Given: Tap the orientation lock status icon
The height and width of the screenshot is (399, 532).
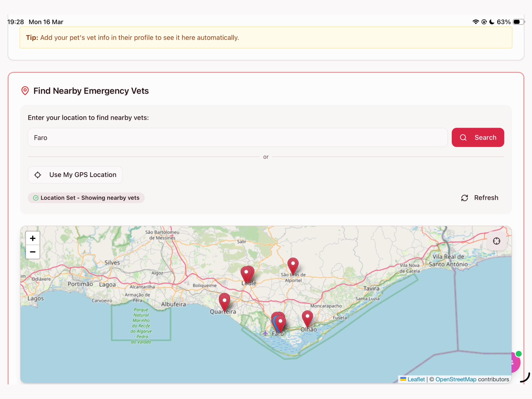Looking at the screenshot, I should pos(484,22).
